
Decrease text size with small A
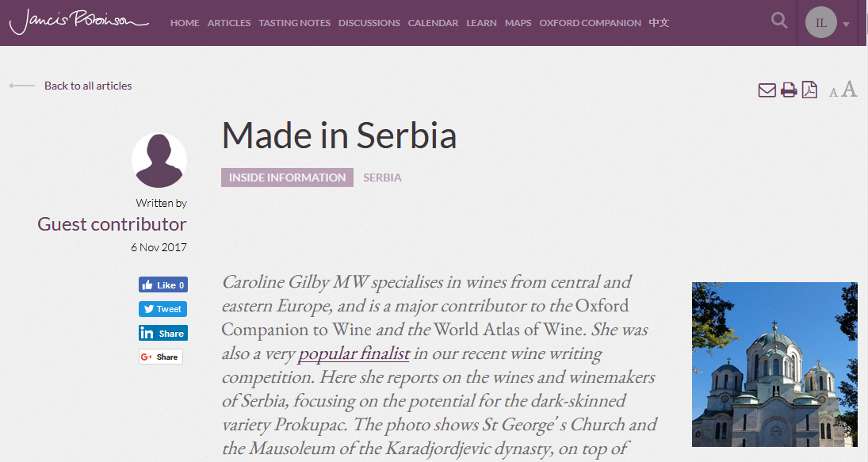pyautogui.click(x=833, y=93)
